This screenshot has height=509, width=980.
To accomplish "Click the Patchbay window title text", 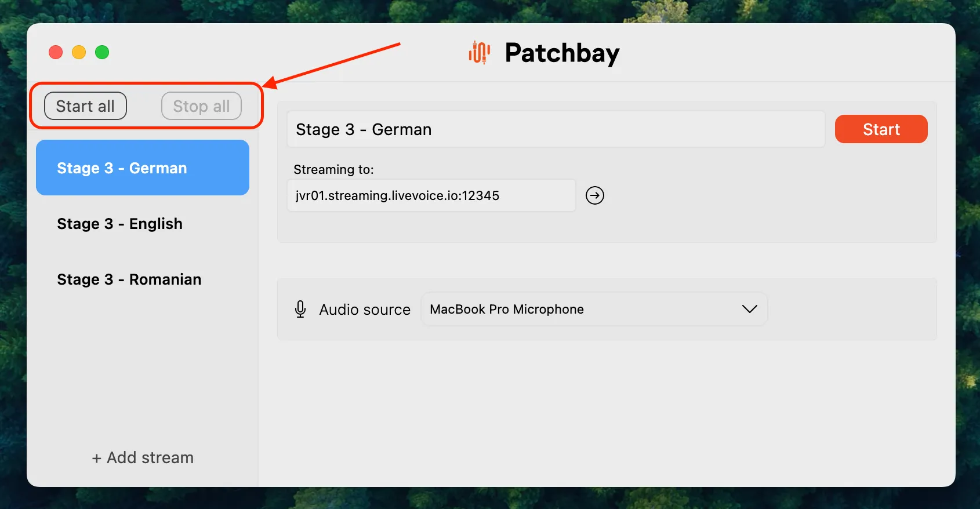I will point(562,53).
